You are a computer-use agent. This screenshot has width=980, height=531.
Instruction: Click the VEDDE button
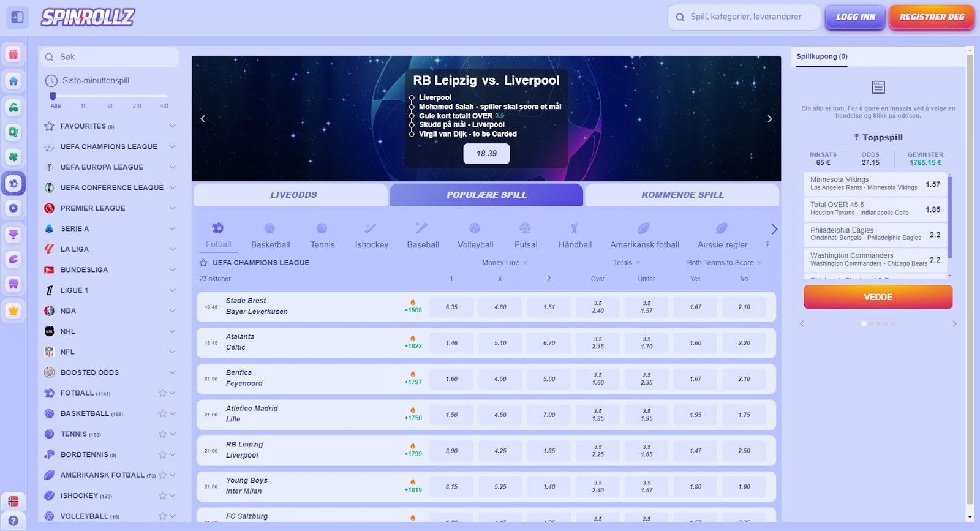(x=878, y=297)
